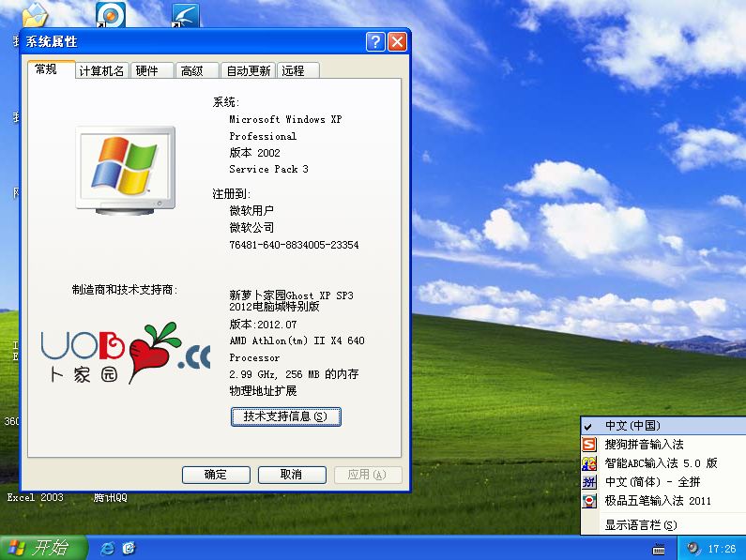The height and width of the screenshot is (560, 746).
Task: Click the desktop shortcut with bird icon
Action: tap(186, 15)
